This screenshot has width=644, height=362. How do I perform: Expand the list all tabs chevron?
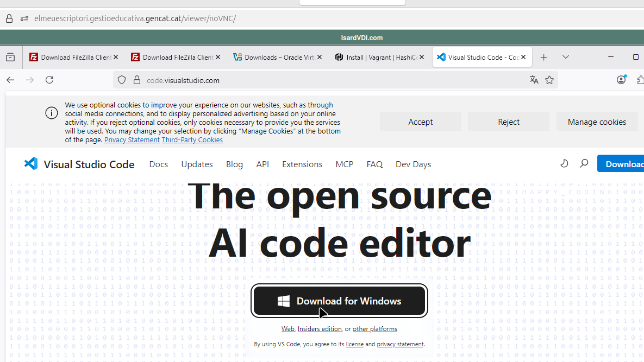point(566,57)
